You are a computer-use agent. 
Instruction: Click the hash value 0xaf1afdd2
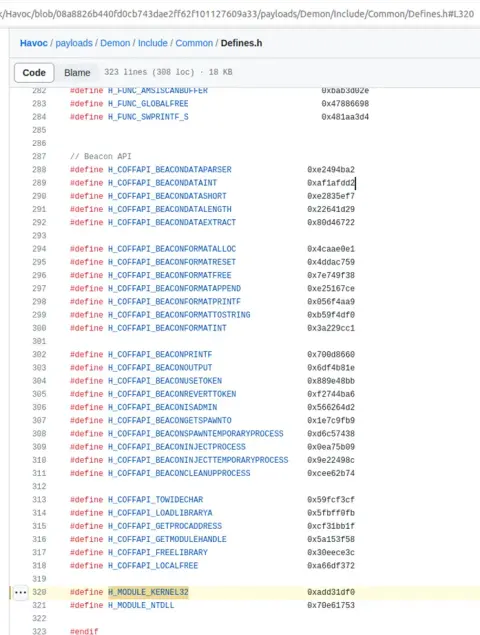pyautogui.click(x=331, y=183)
